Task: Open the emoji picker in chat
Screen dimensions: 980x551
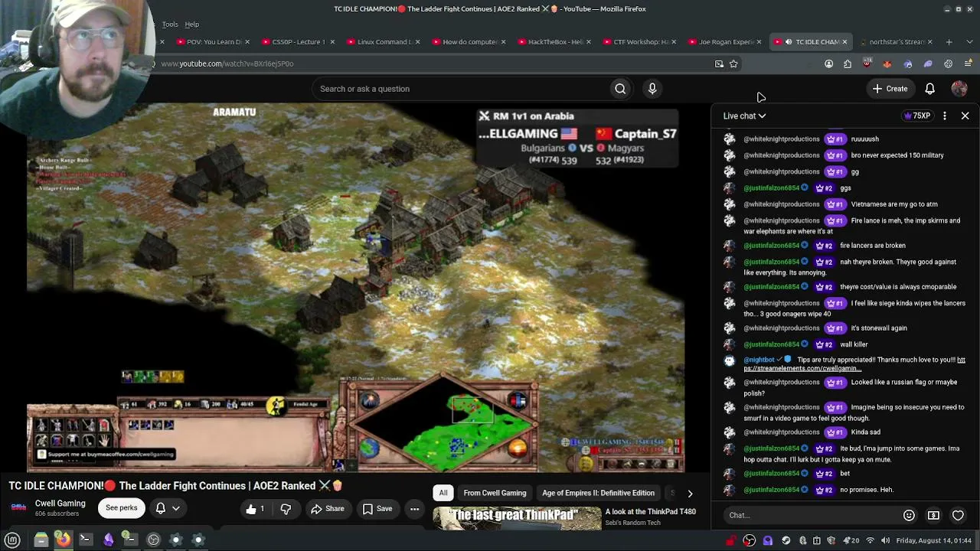Action: [909, 515]
